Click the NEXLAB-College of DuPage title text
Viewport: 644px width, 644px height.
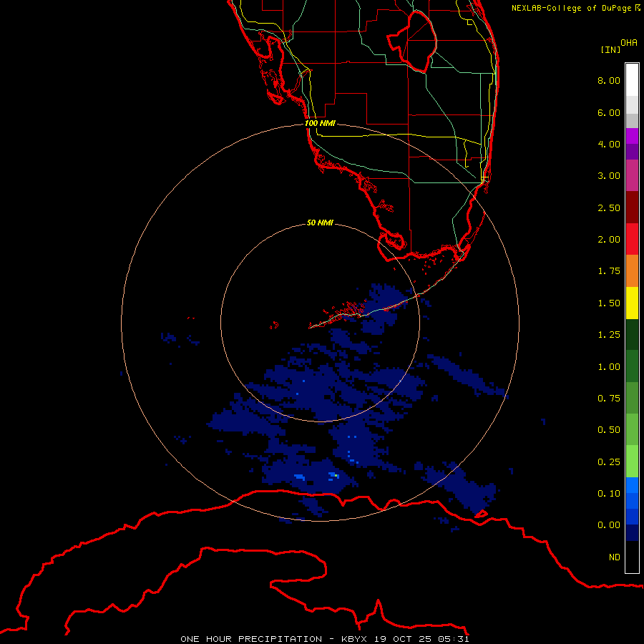[x=571, y=8]
